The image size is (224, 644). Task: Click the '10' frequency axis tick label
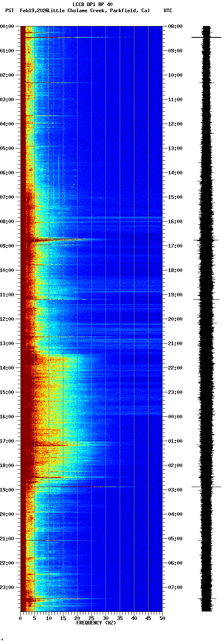pos(49,618)
